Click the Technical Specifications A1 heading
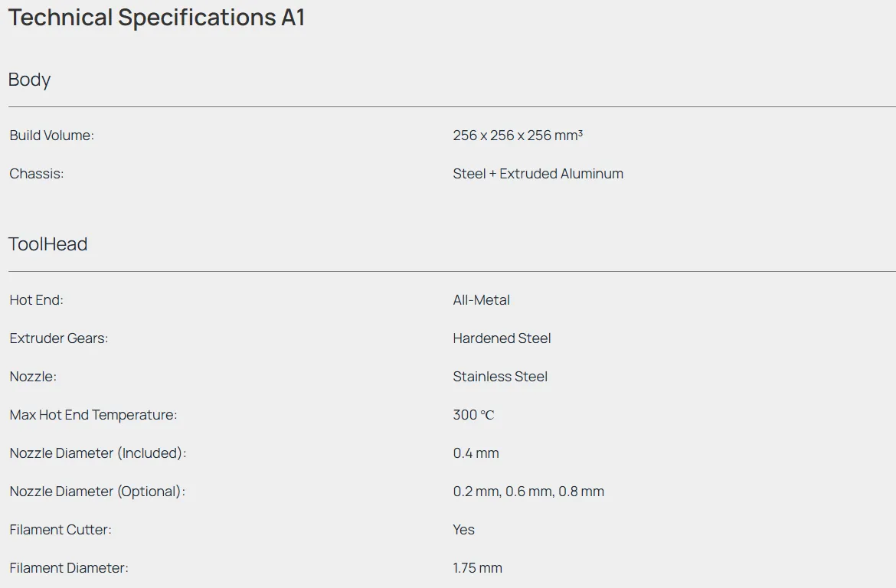This screenshot has width=896, height=588. click(156, 18)
